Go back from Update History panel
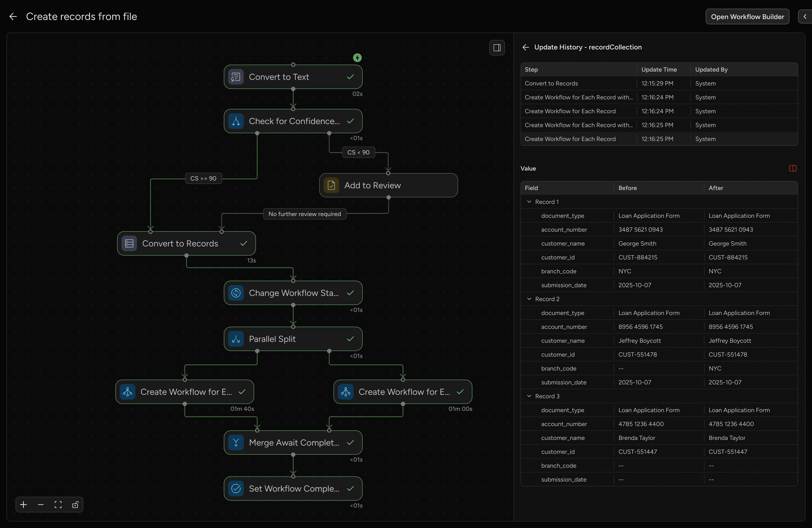 pos(525,47)
